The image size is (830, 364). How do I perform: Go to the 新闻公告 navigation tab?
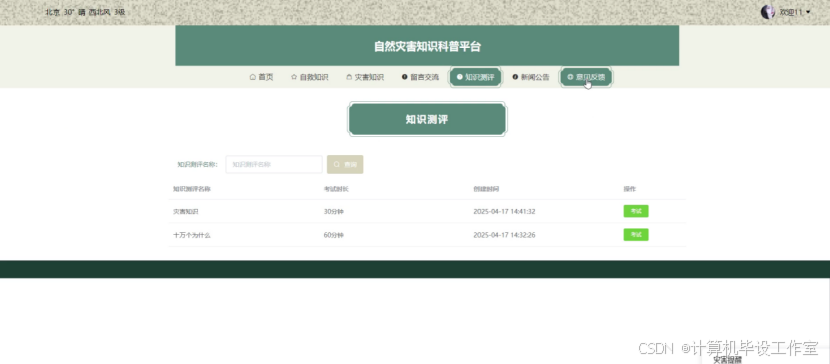pos(531,77)
